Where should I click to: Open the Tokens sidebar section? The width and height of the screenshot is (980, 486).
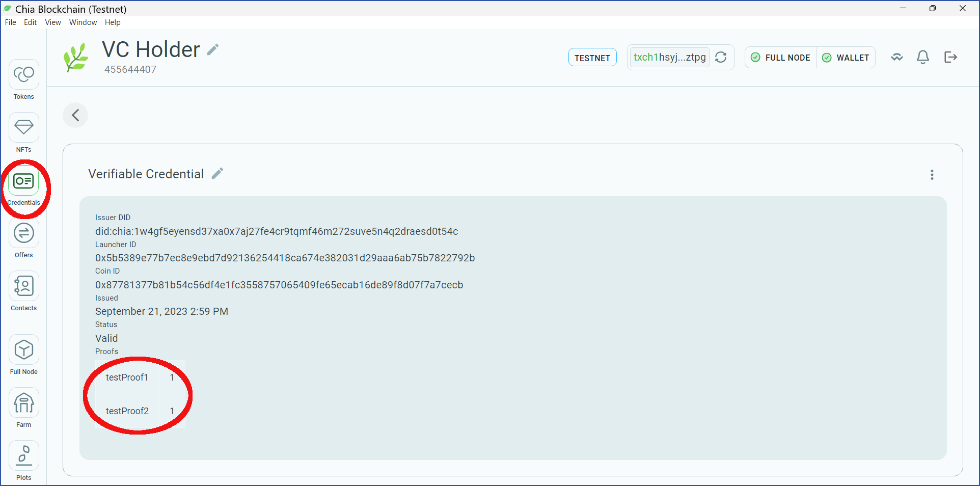(23, 80)
